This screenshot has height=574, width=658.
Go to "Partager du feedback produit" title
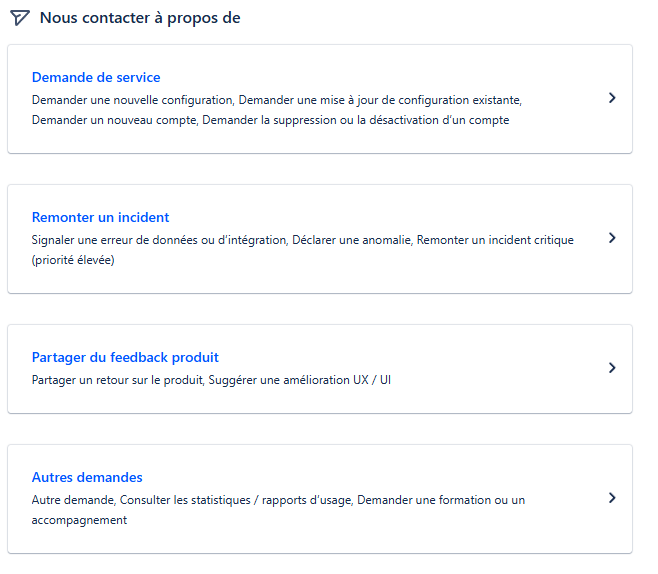click(x=125, y=357)
